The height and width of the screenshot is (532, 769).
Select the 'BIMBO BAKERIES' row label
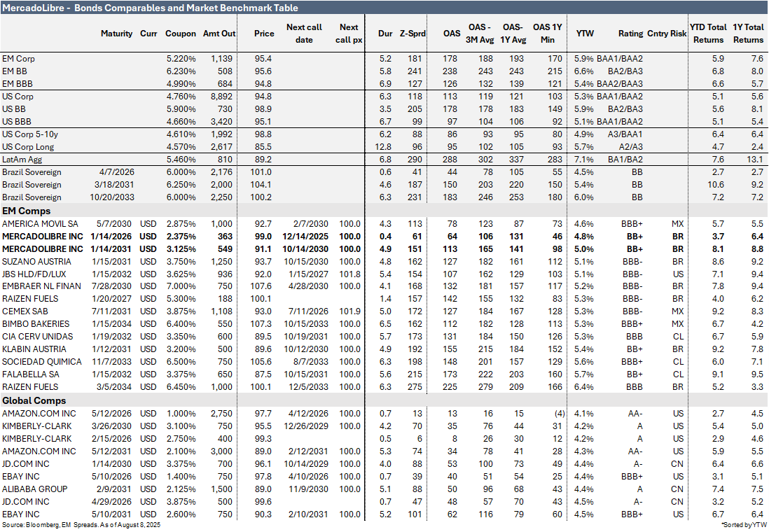pyautogui.click(x=36, y=324)
